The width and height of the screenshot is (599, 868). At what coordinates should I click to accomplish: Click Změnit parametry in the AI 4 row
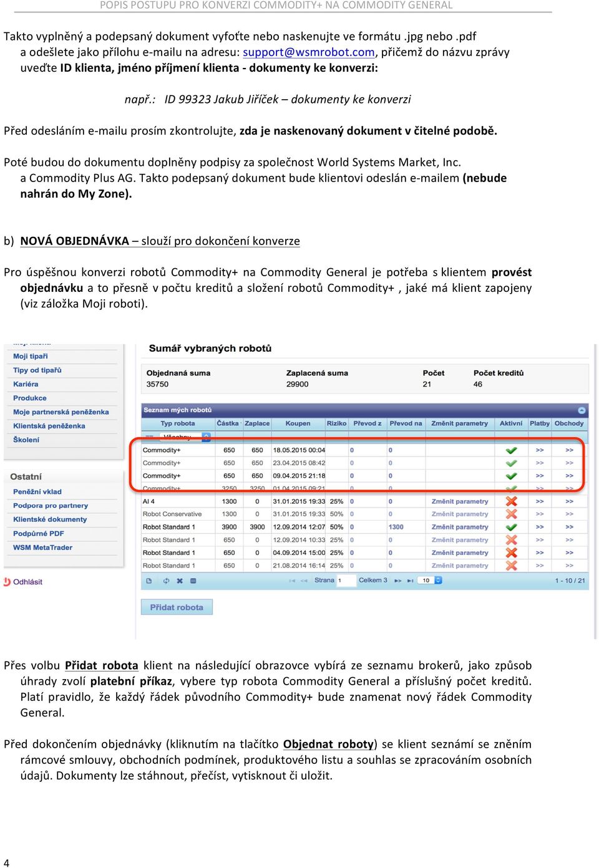click(460, 501)
